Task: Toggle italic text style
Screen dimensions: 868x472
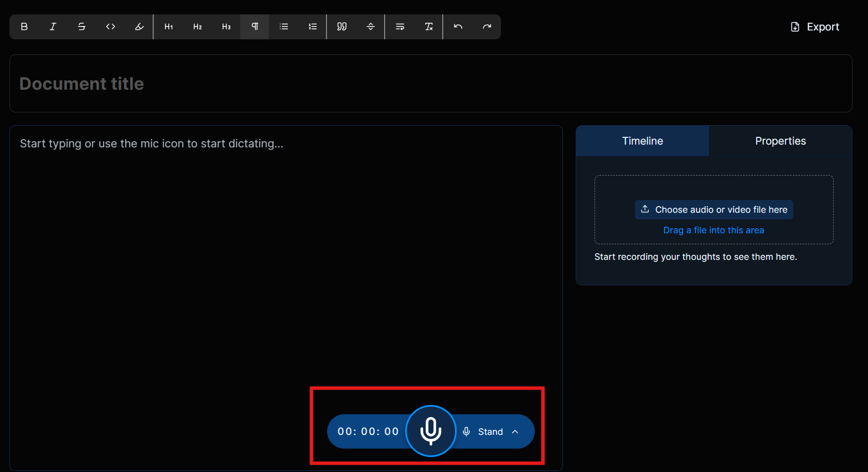Action: click(53, 27)
